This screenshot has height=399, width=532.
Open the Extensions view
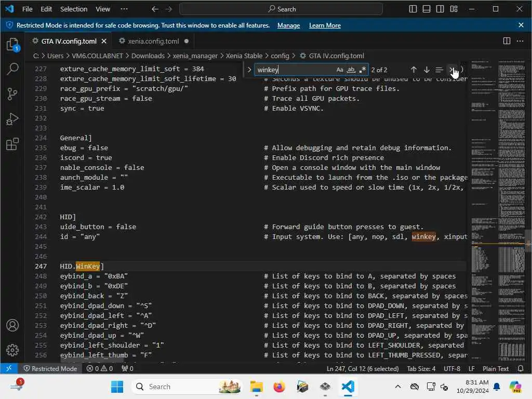(12, 144)
